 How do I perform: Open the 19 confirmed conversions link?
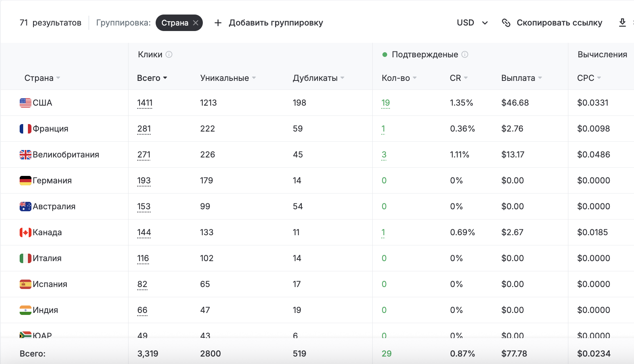386,103
